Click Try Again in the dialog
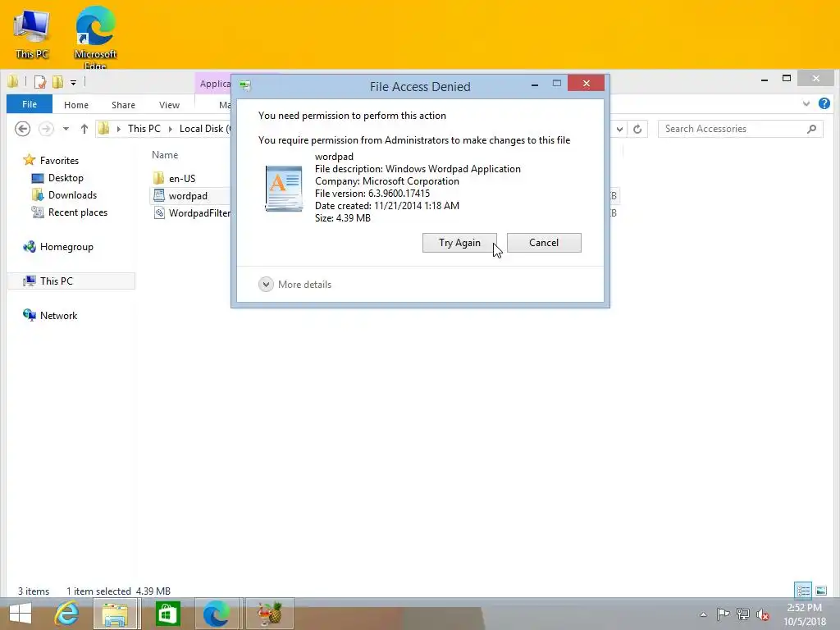The width and height of the screenshot is (840, 630). pyautogui.click(x=459, y=243)
